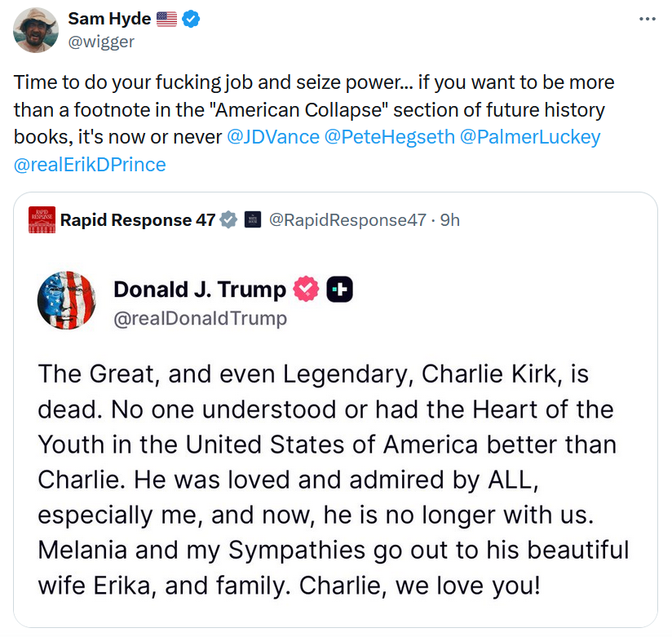Open the @realErikDPrince mention

(x=90, y=165)
